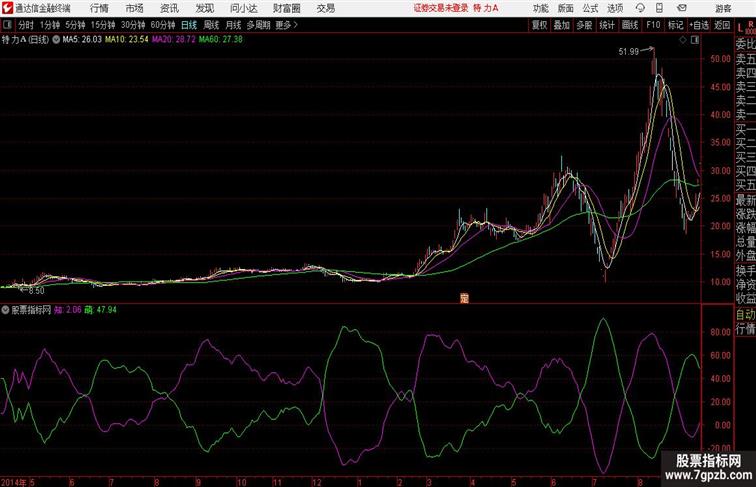Click the 通达信 red logo icon
The height and width of the screenshot is (487, 756).
tap(7, 8)
